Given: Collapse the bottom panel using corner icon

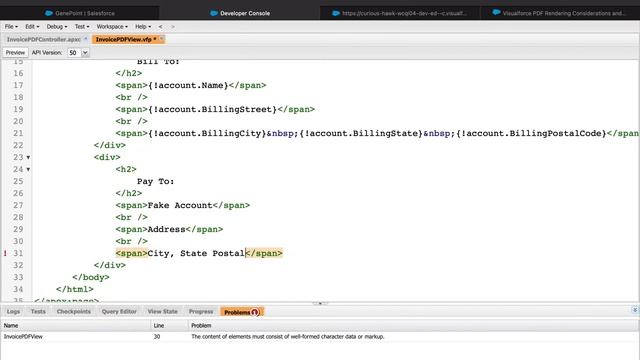Looking at the screenshot, I should [635, 310].
